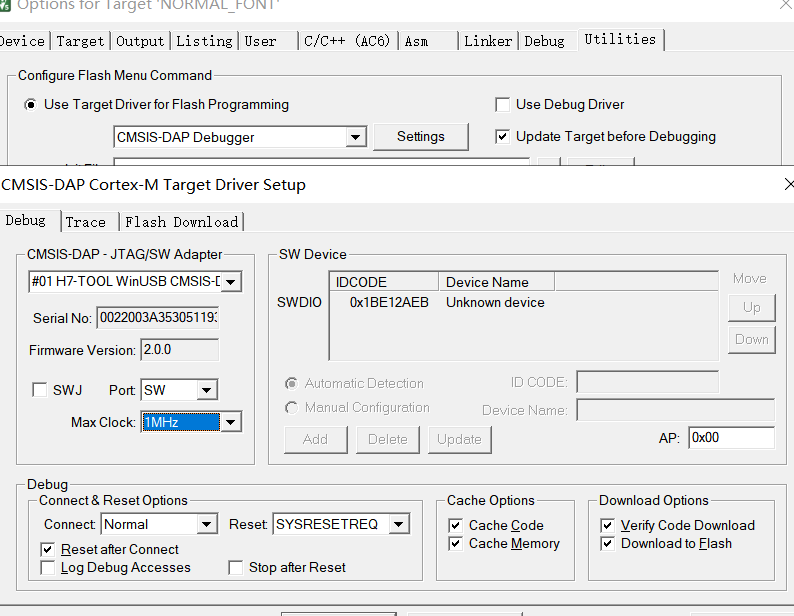Open the Reset method SYSRESETREQ dropdown

click(399, 524)
